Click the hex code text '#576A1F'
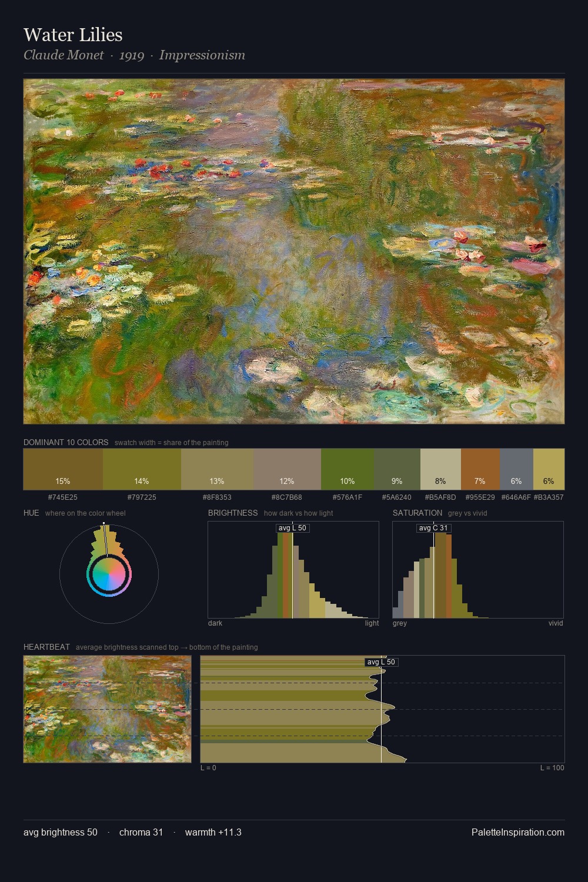588x882 pixels. (348, 497)
